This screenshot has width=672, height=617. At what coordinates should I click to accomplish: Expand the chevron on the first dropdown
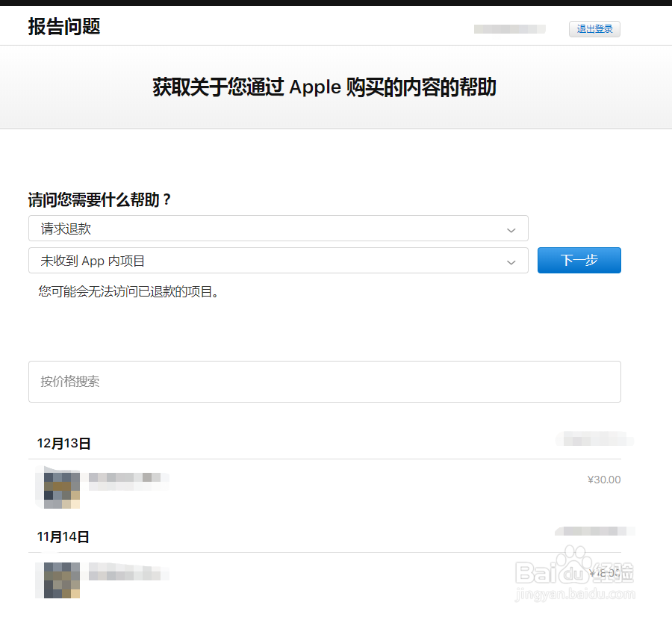(x=511, y=229)
